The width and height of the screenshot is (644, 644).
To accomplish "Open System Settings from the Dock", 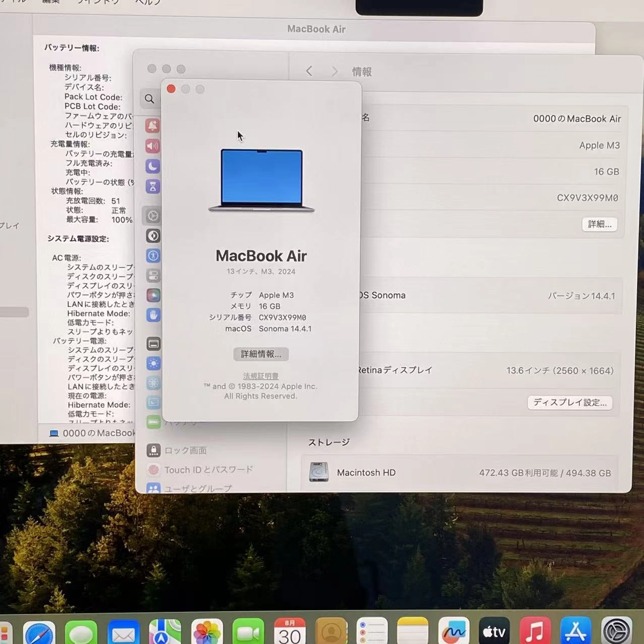I will [617, 631].
